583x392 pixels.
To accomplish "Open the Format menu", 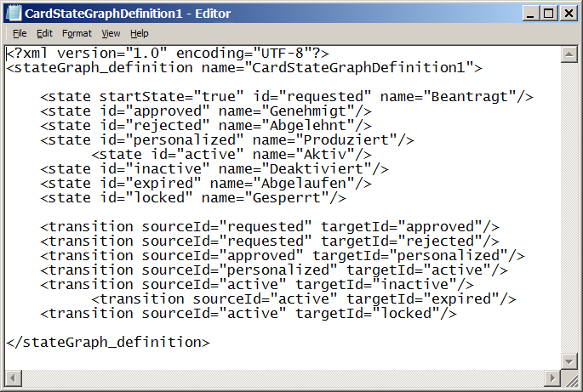I will click(77, 33).
